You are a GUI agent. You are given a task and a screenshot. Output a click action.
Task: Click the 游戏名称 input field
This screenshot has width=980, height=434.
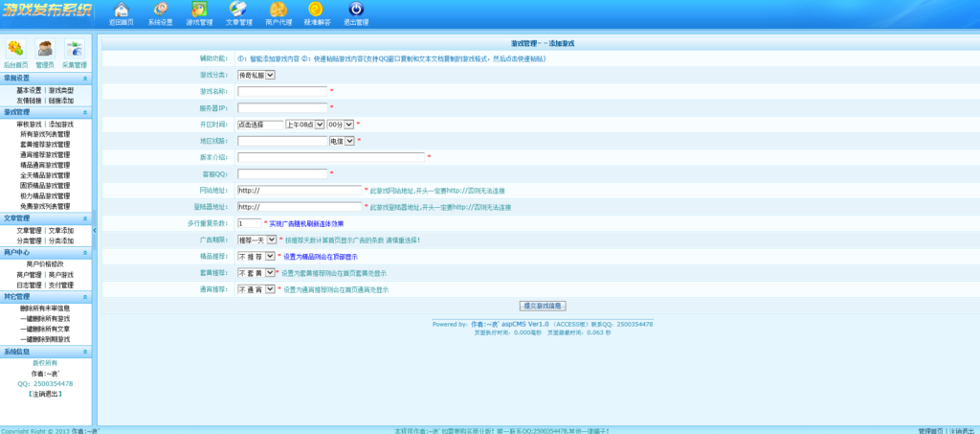(282, 91)
